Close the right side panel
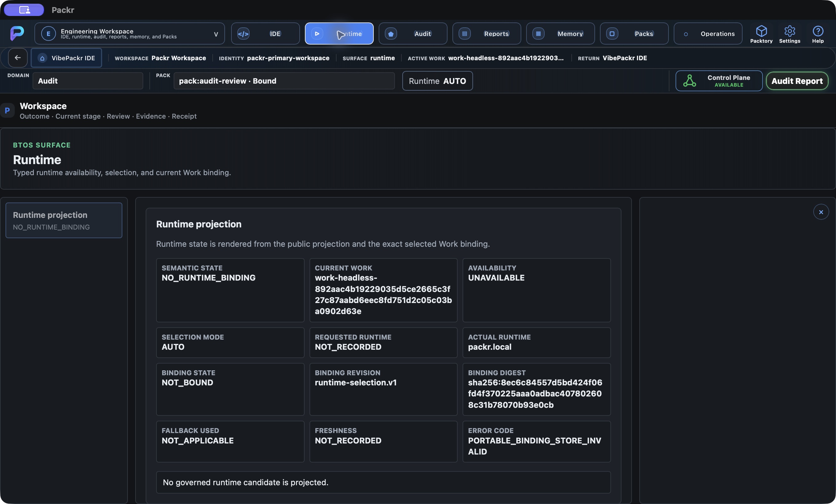Viewport: 836px width, 504px height. tap(821, 212)
